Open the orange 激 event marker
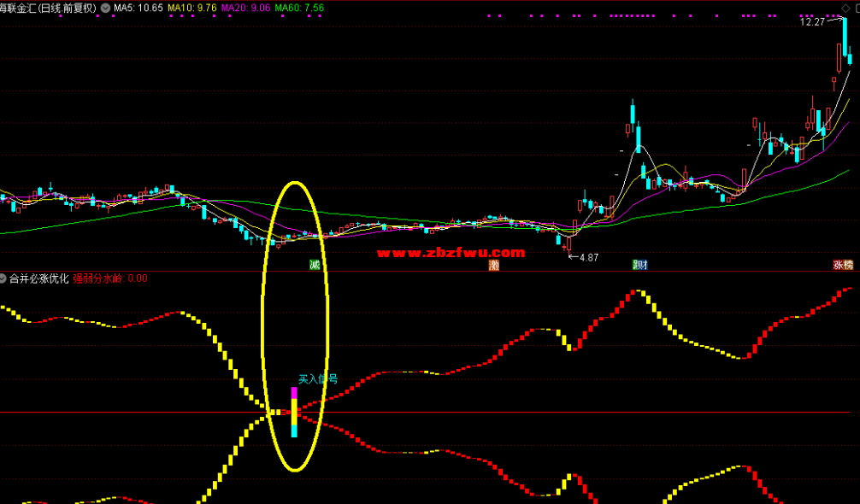This screenshot has height=504, width=860. pos(494,266)
